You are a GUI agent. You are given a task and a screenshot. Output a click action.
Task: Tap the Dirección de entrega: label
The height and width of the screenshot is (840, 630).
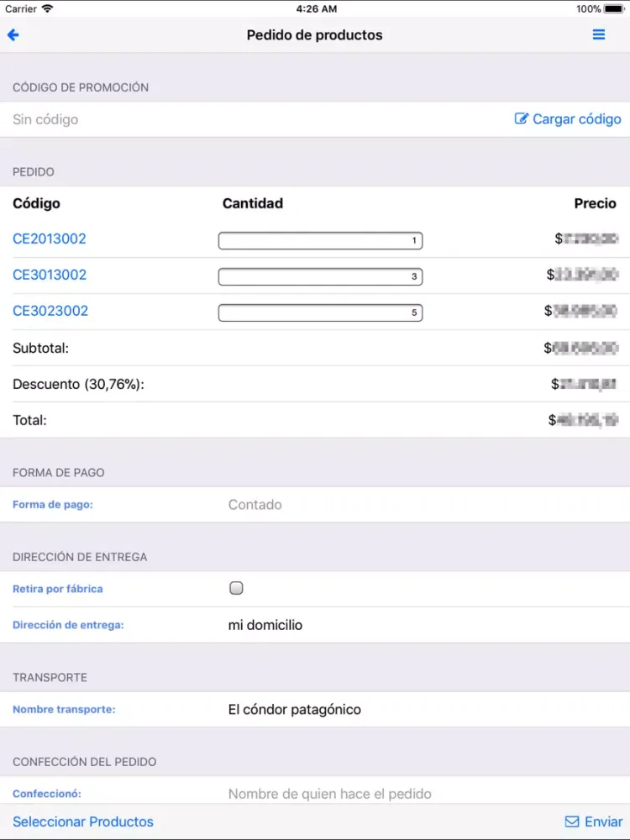click(x=68, y=625)
